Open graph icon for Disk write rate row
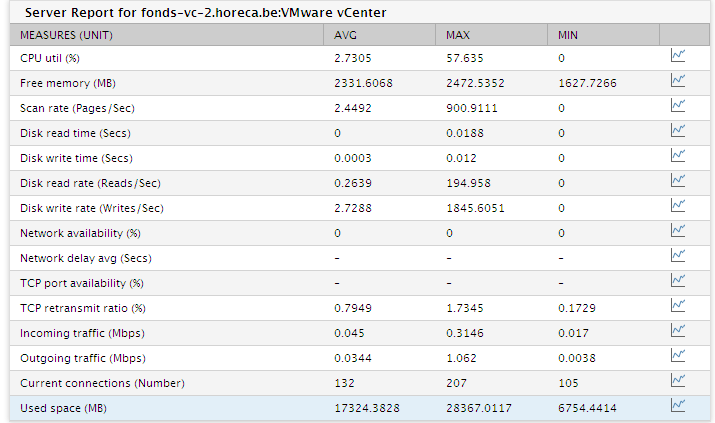This screenshot has height=423, width=715. (678, 206)
